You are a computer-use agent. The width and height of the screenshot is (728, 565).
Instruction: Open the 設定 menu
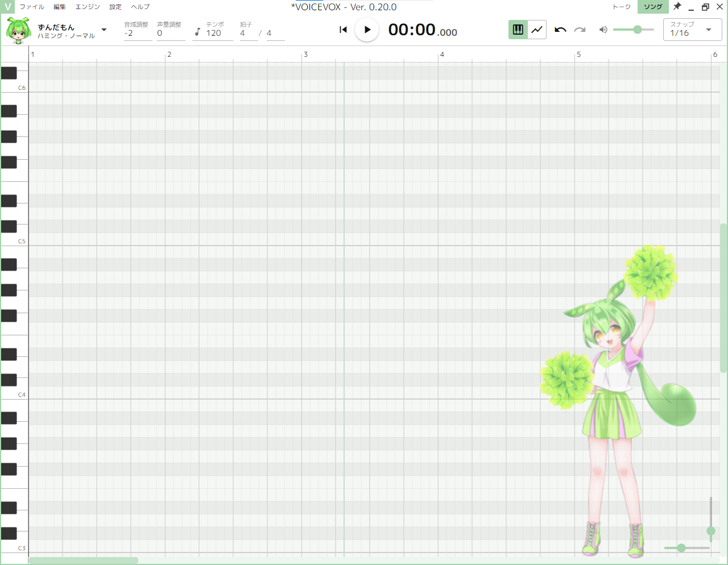tap(115, 7)
